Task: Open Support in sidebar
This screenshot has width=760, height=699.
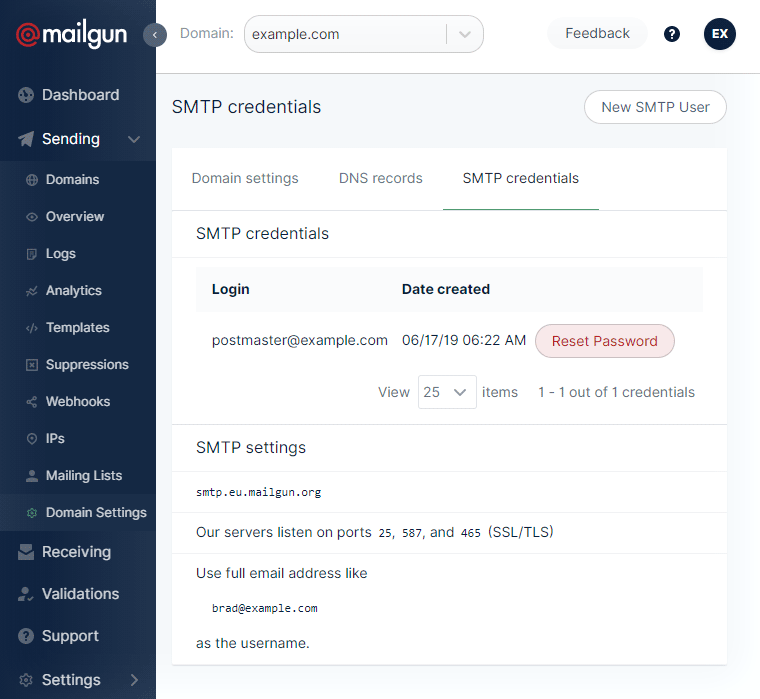Action: pyautogui.click(x=70, y=636)
